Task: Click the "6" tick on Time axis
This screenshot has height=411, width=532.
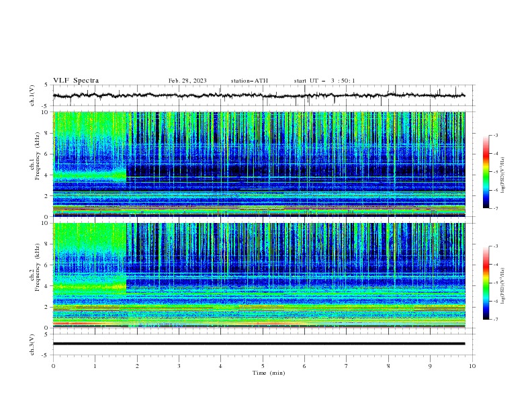Action: (x=304, y=366)
